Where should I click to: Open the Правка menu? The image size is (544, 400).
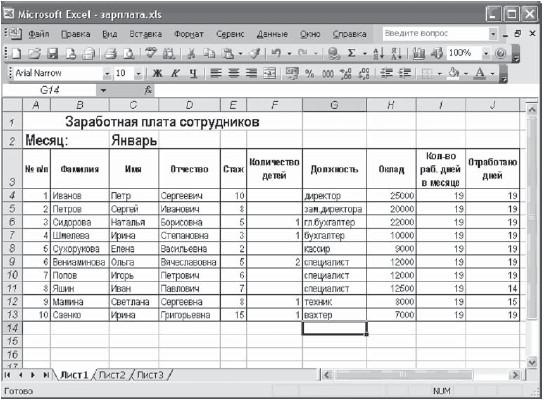pos(75,34)
